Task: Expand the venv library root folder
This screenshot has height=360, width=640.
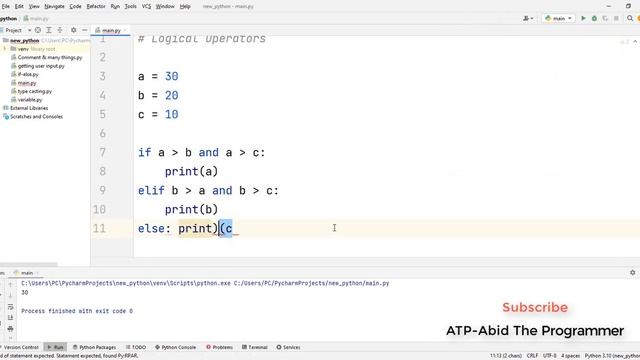Action: click(x=5, y=49)
